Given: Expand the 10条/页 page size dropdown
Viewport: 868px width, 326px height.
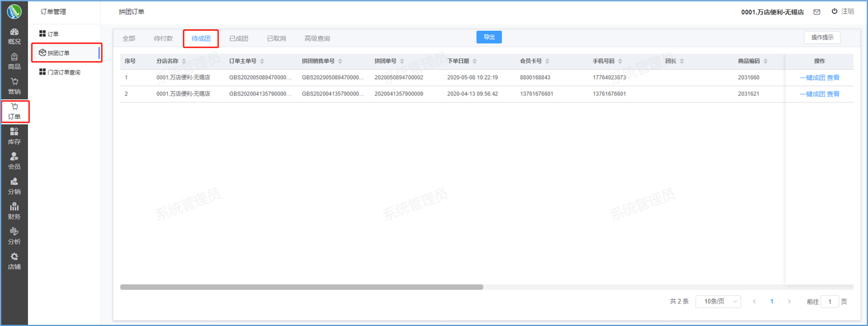Looking at the screenshot, I should pos(718,302).
